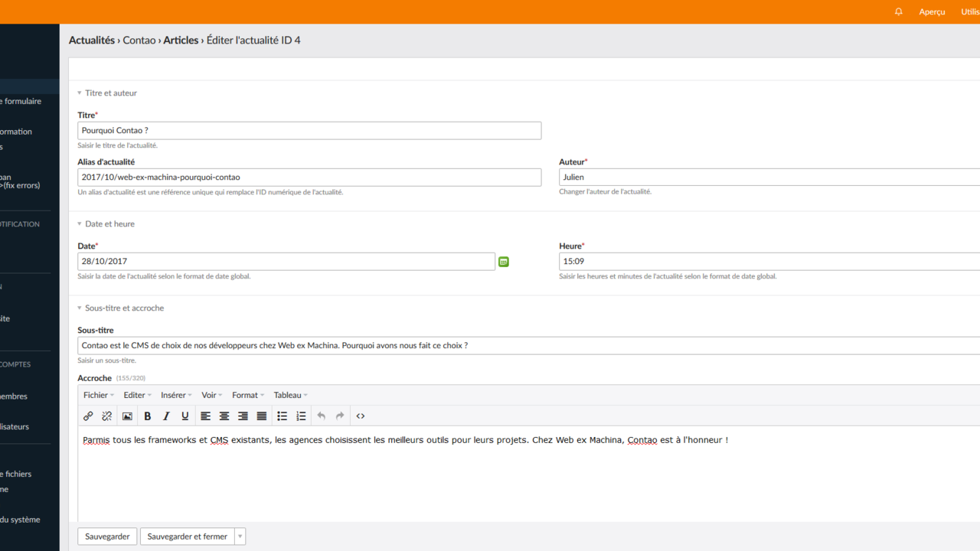
Task: Toggle underline formatting
Action: pos(185,416)
